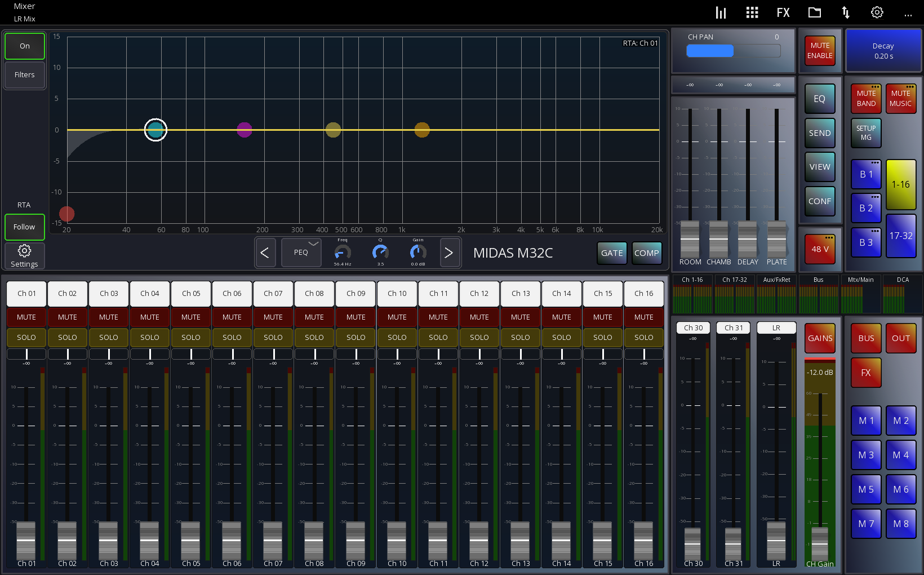Mute channel Ch 01
The height and width of the screenshot is (575, 924).
(26, 317)
